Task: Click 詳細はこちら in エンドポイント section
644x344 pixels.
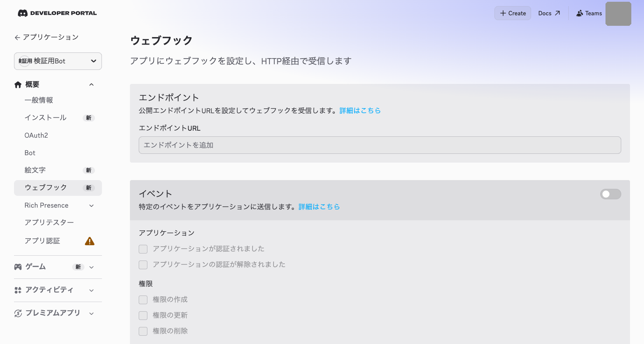Action: click(x=360, y=111)
